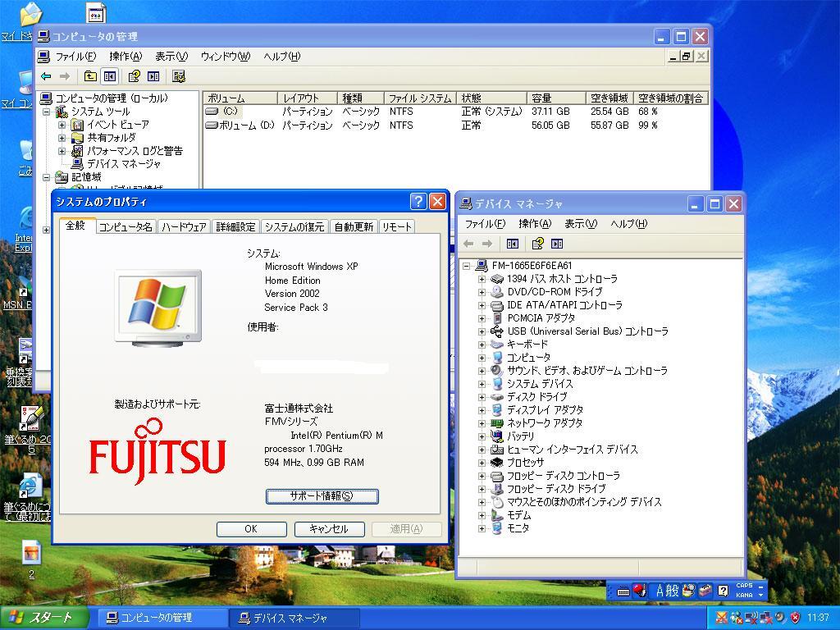Select USB (Universal Serial Bus) コントローラ category
The image size is (840, 630).
[x=587, y=331]
